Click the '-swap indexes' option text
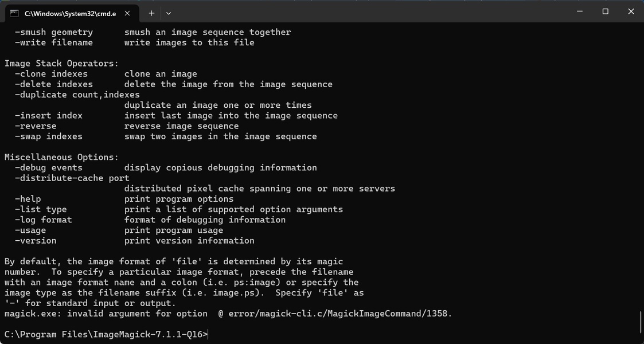Image resolution: width=644 pixels, height=344 pixels. click(x=49, y=136)
